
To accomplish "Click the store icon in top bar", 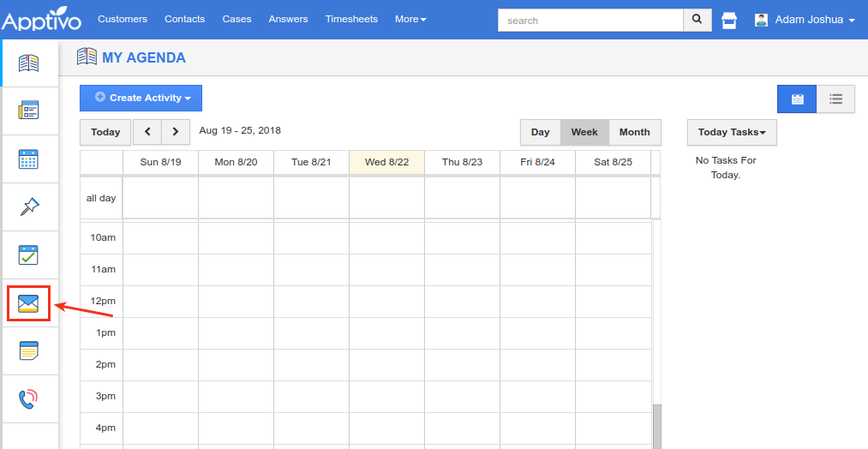I will 729,20.
